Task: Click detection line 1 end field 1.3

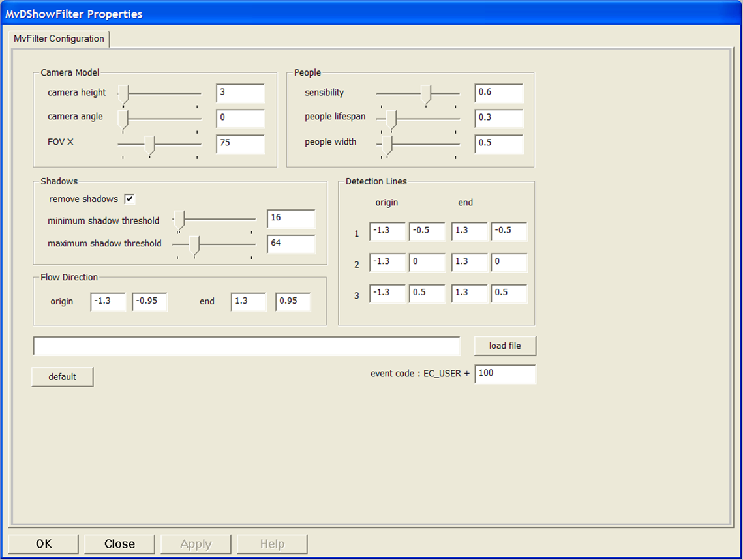Action: [470, 231]
